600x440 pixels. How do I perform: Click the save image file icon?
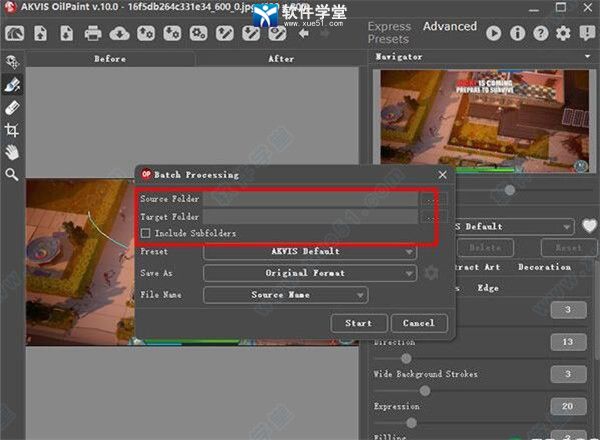coord(67,33)
